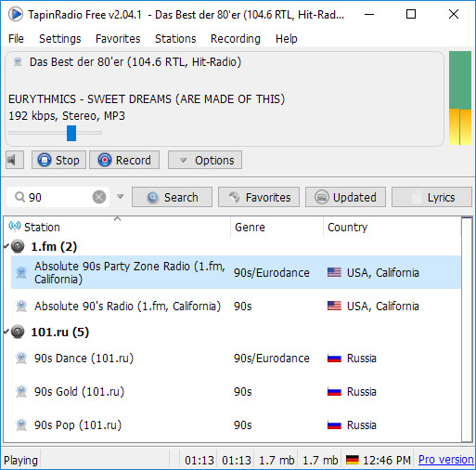Open the Recording menu
476x470 pixels.
pos(236,39)
